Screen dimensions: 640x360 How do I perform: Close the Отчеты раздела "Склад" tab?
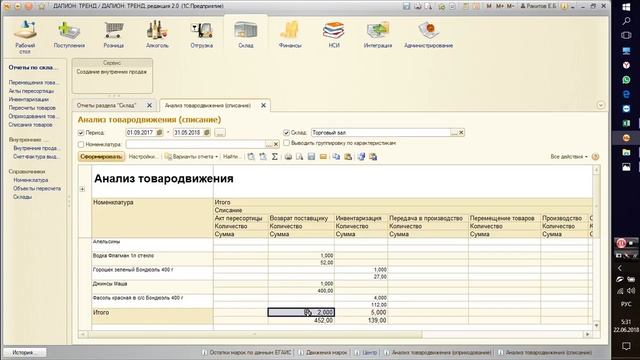[149, 105]
